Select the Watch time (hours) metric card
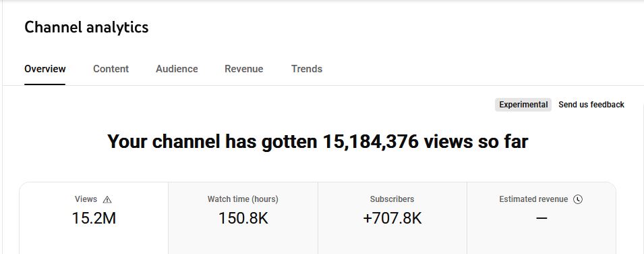644x254 pixels. [243, 218]
